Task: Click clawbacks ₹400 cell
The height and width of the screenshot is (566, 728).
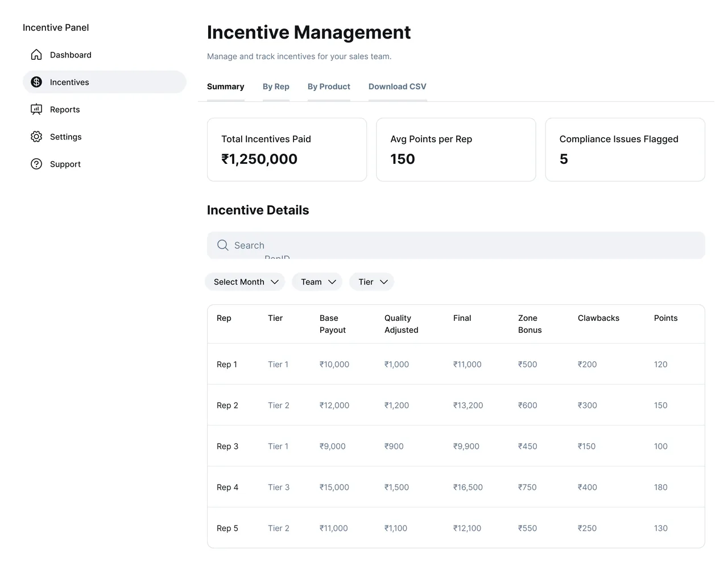Action: (x=588, y=487)
